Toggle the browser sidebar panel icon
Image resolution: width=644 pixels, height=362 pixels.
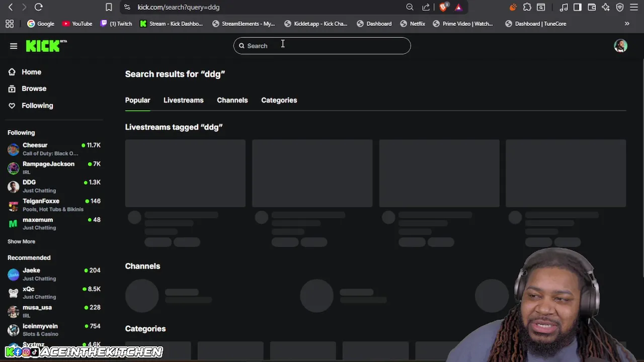[x=578, y=7]
